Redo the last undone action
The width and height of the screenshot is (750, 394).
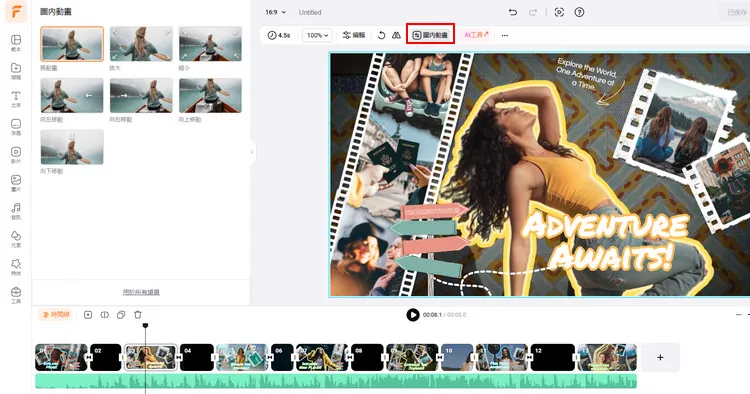tap(532, 12)
